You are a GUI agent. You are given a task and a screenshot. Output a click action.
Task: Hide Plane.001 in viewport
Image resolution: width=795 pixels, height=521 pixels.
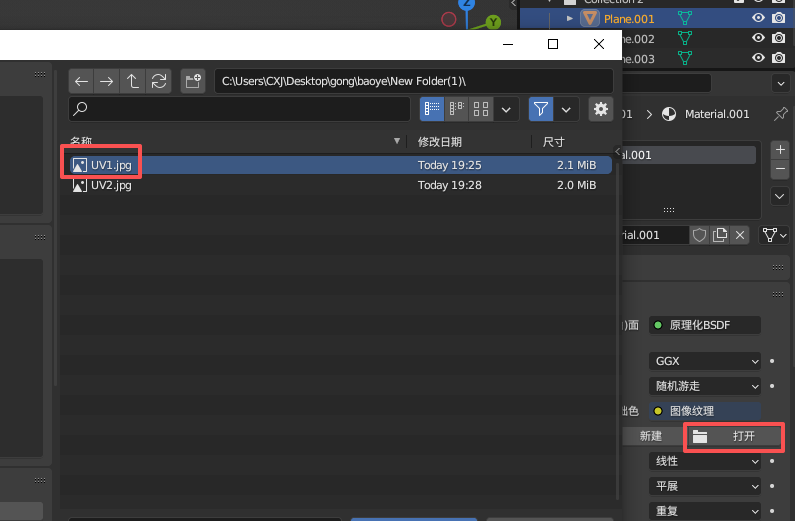click(x=758, y=18)
